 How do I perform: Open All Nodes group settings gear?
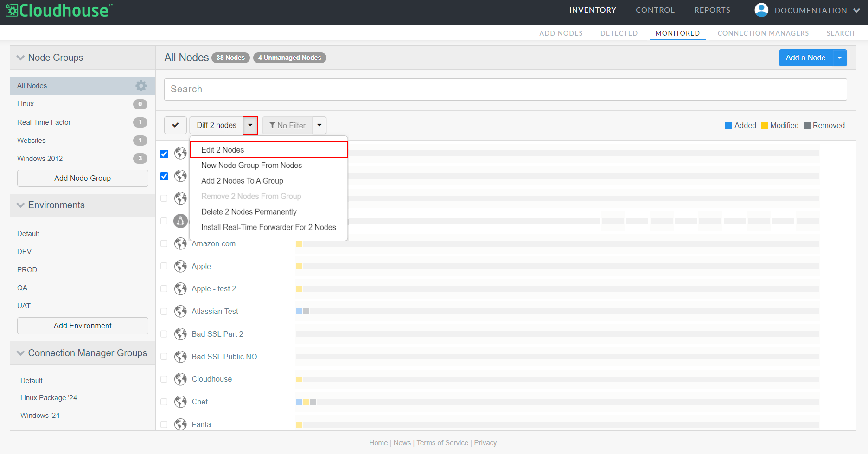coord(141,85)
